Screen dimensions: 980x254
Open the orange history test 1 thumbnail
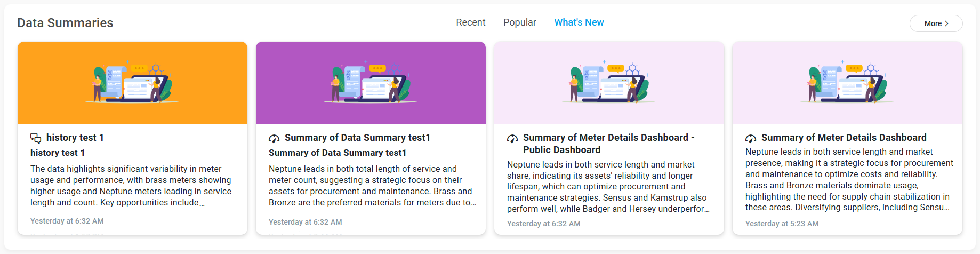[x=132, y=83]
